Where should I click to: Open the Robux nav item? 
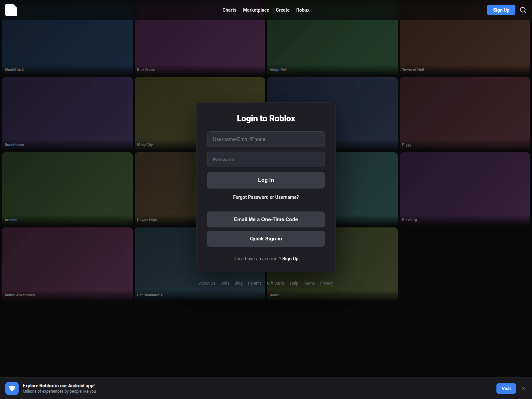point(303,10)
